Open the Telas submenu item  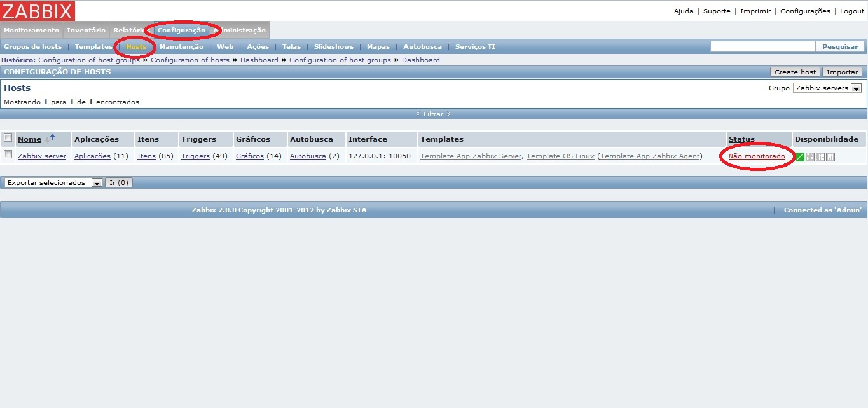pyautogui.click(x=291, y=47)
